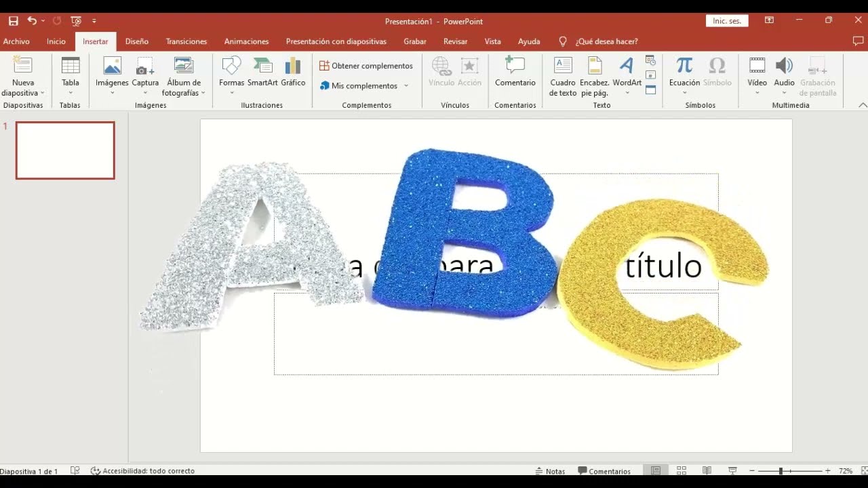Click the zoom in plus button
The image size is (868, 488).
click(827, 471)
